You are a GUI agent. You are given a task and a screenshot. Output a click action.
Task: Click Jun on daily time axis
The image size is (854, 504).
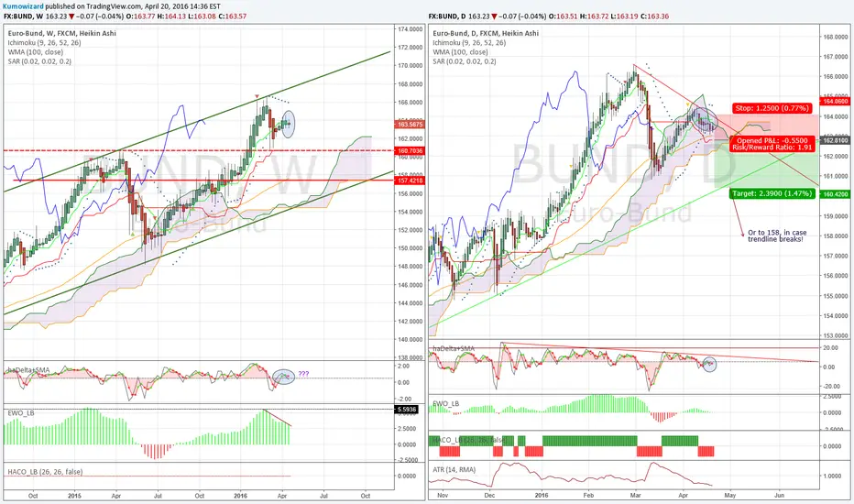[x=780, y=495]
